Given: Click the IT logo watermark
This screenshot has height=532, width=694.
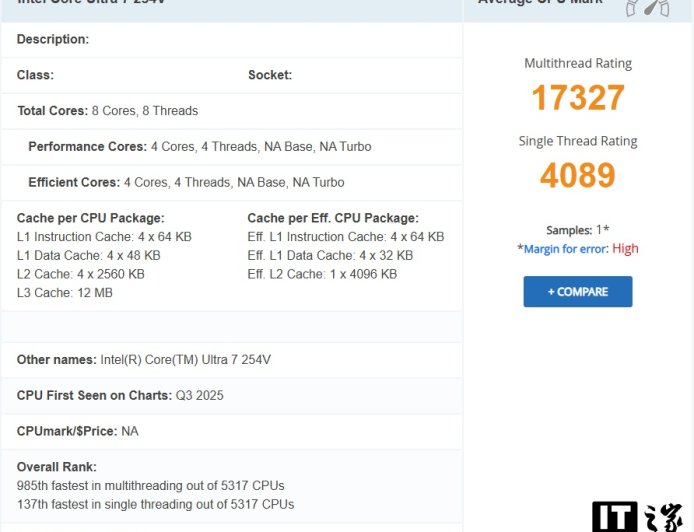Looking at the screenshot, I should pos(638,516).
